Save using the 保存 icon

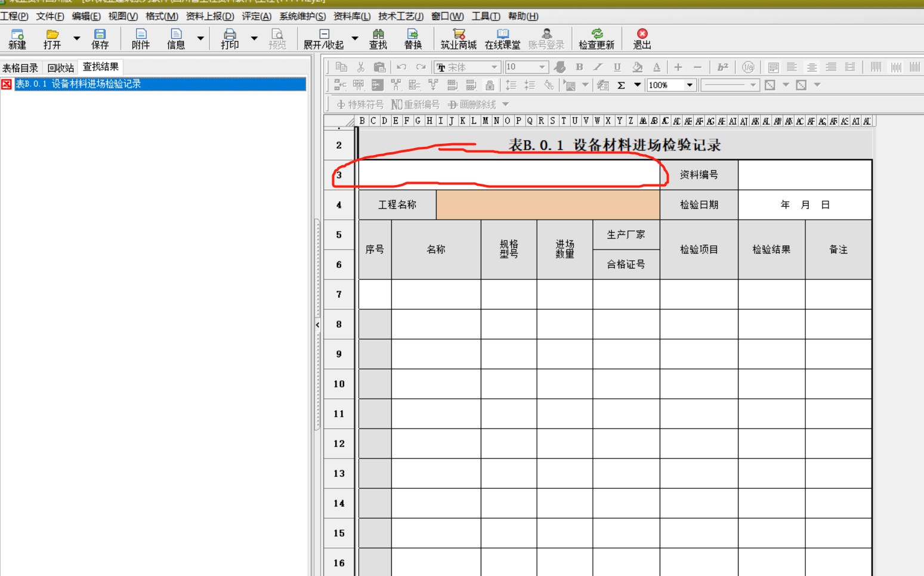100,39
